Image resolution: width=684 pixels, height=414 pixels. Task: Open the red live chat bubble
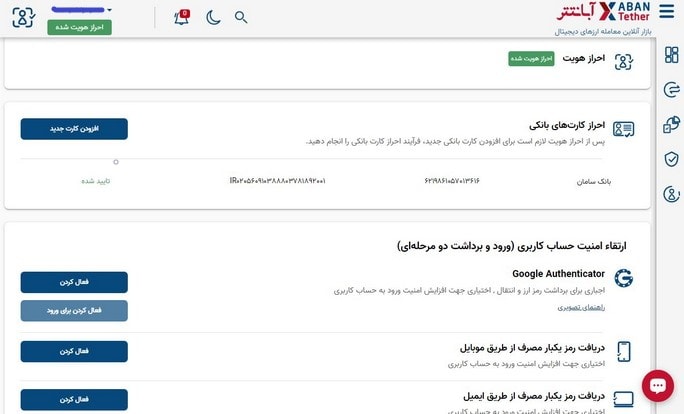[x=658, y=386]
